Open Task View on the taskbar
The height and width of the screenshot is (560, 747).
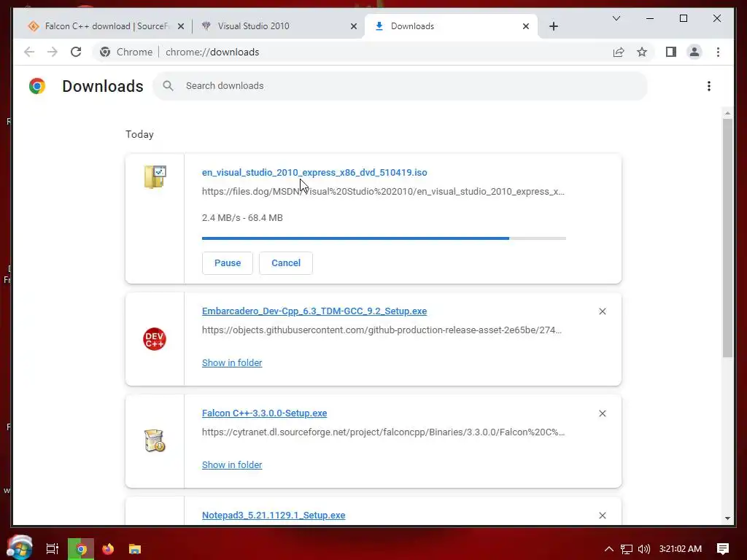click(x=53, y=549)
